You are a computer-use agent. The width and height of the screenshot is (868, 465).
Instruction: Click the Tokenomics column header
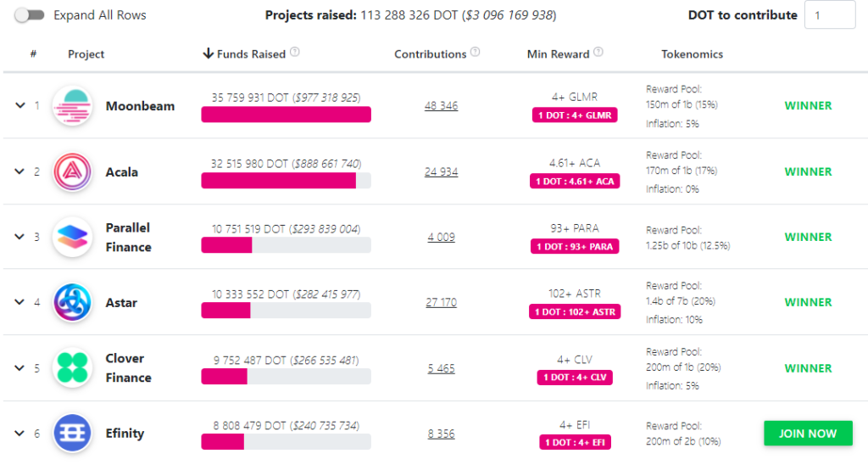(x=692, y=53)
